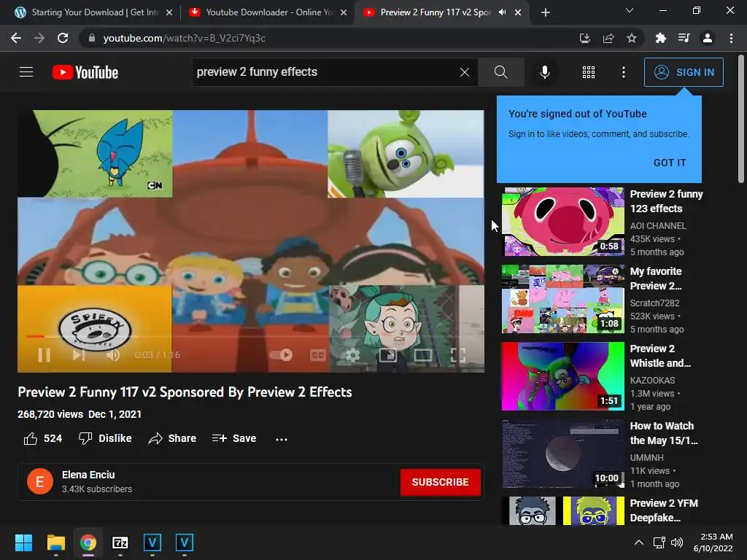The image size is (747, 560).
Task: Open Chrome extensions puzzle icon
Action: [x=661, y=38]
